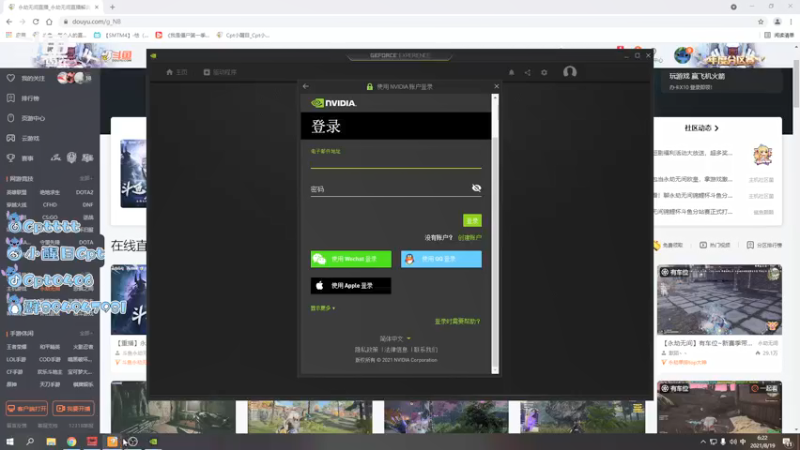Click the taskbar search icon

coord(30,441)
